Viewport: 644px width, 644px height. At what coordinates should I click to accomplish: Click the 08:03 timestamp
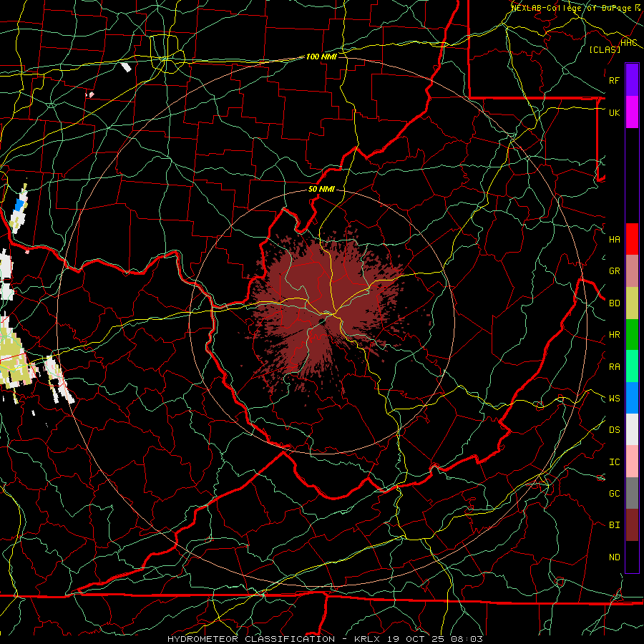coord(467,639)
